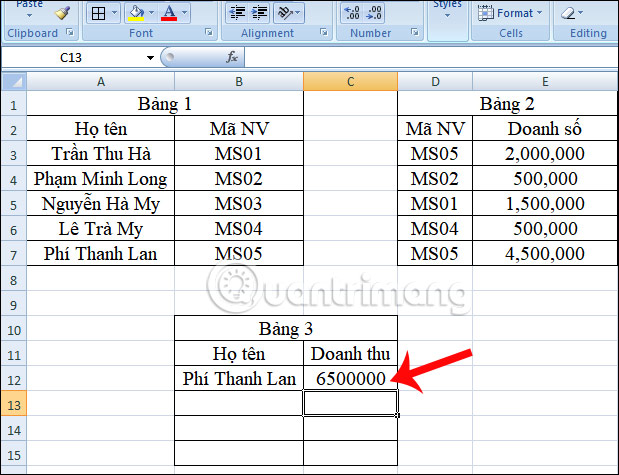This screenshot has width=619, height=475.
Task: Click 'MS01' in column B
Action: click(x=239, y=154)
